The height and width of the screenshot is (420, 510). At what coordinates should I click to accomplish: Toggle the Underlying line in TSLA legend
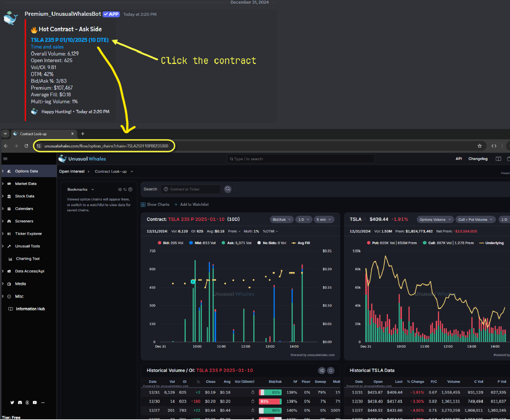point(492,243)
